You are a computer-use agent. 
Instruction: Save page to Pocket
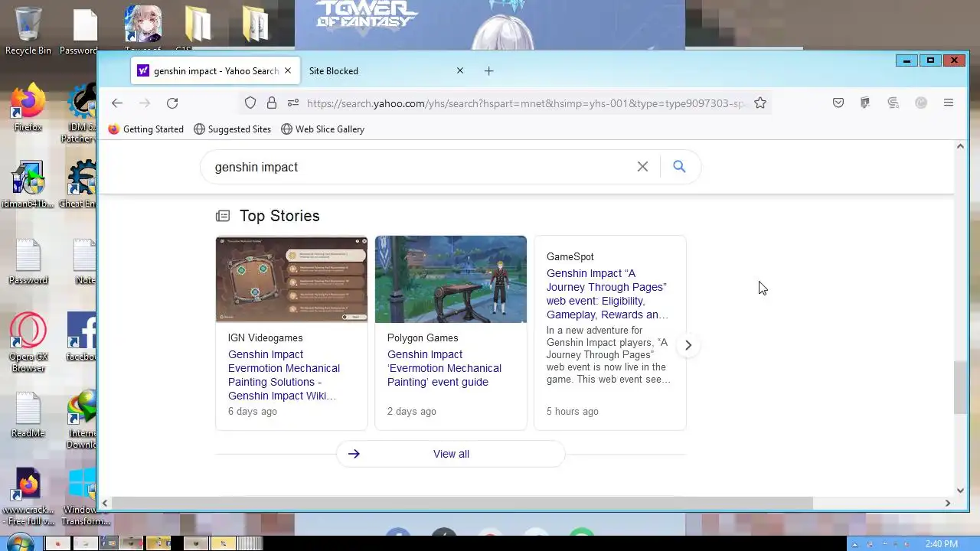point(838,103)
